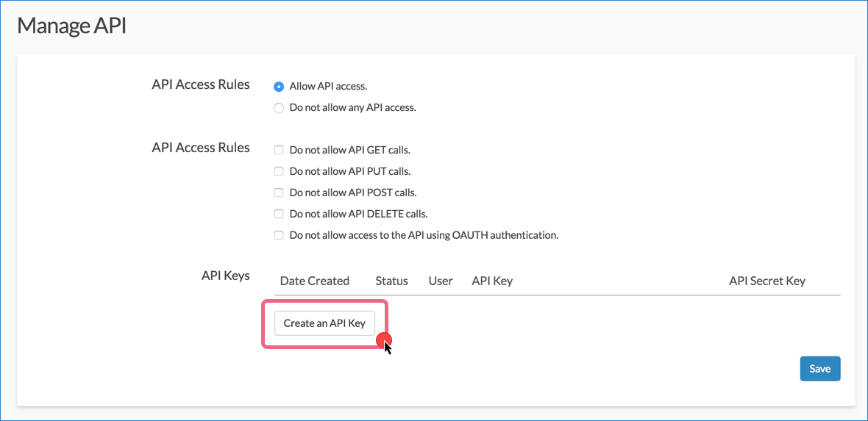
Task: Save the API settings
Action: (820, 368)
